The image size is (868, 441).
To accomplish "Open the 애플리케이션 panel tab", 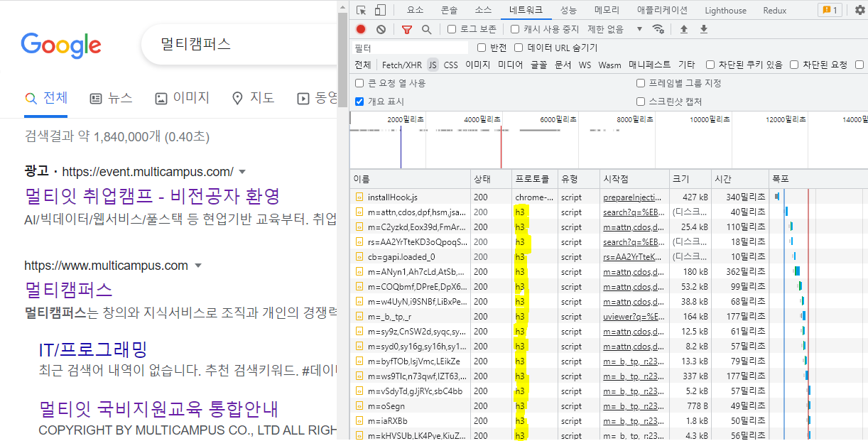I will 662,10.
